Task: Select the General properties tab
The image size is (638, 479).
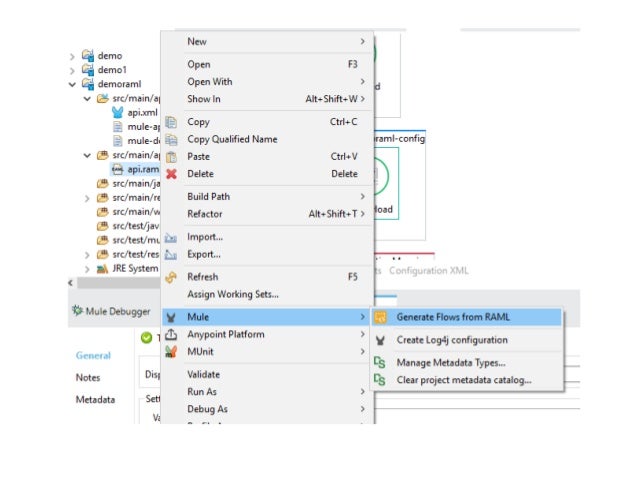Action: 93,356
